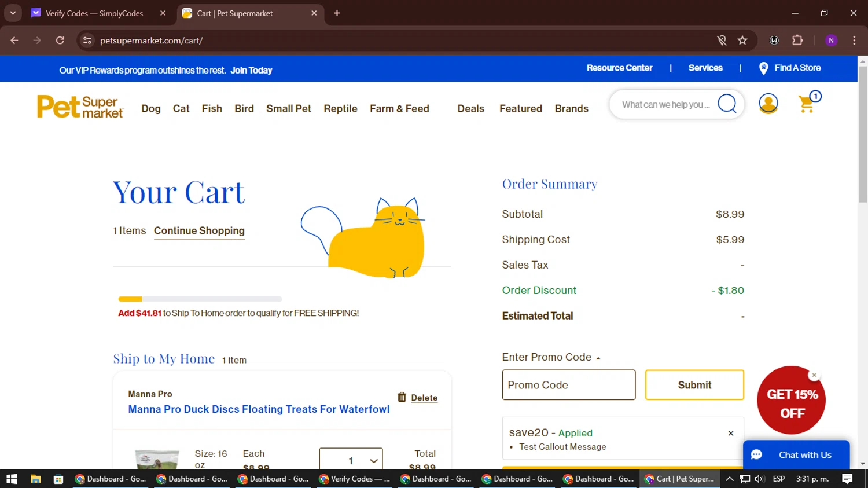
Task: Open the Reptile menu
Action: tap(340, 109)
